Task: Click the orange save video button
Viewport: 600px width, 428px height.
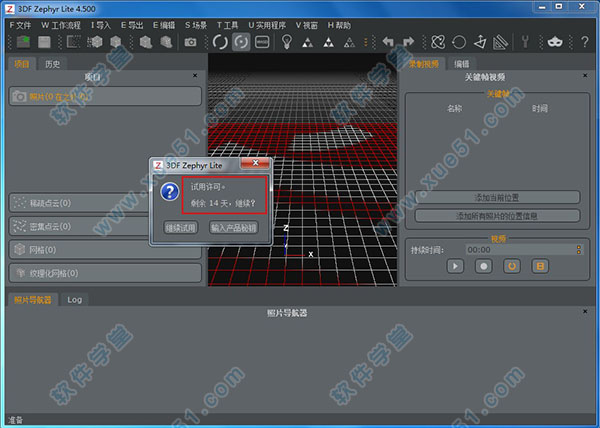Action: (540, 266)
